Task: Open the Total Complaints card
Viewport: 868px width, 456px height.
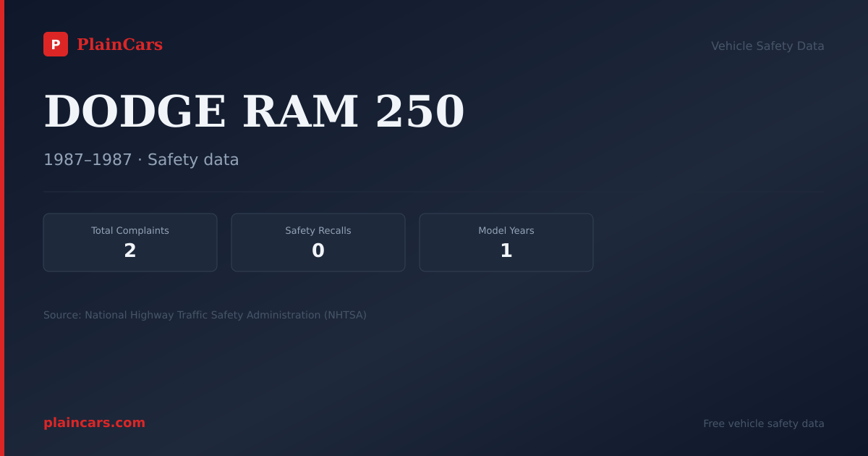Action: (130, 242)
